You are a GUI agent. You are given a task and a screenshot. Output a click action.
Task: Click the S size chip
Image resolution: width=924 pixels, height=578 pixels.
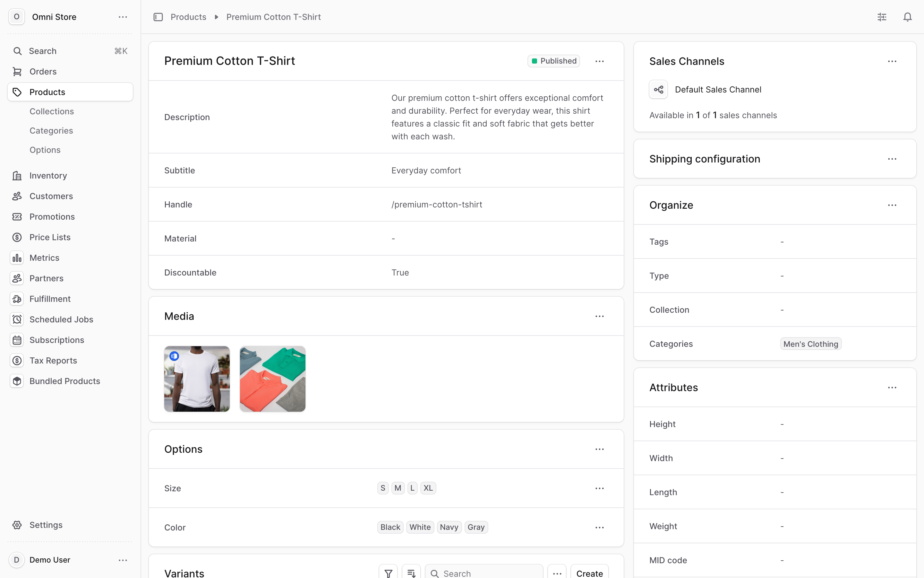click(x=382, y=488)
